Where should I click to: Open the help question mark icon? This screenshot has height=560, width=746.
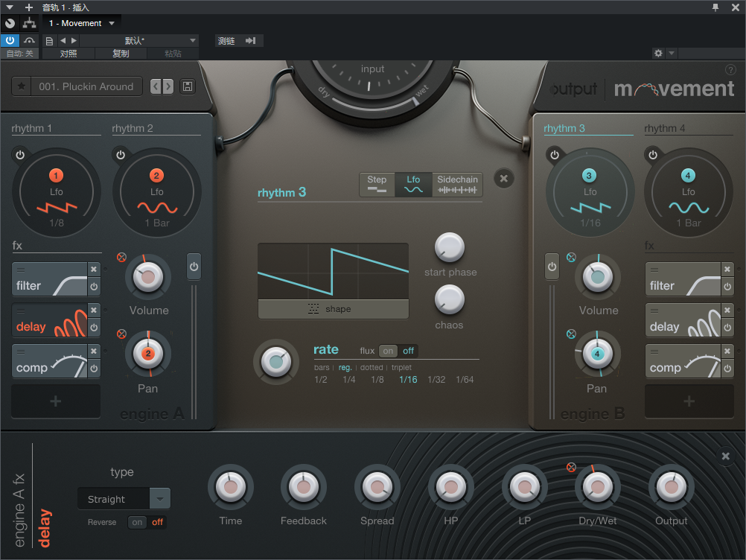point(730,70)
